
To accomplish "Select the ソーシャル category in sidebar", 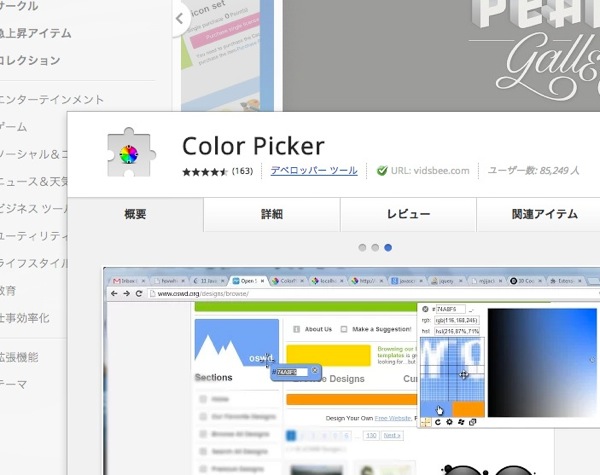I will [x=33, y=154].
